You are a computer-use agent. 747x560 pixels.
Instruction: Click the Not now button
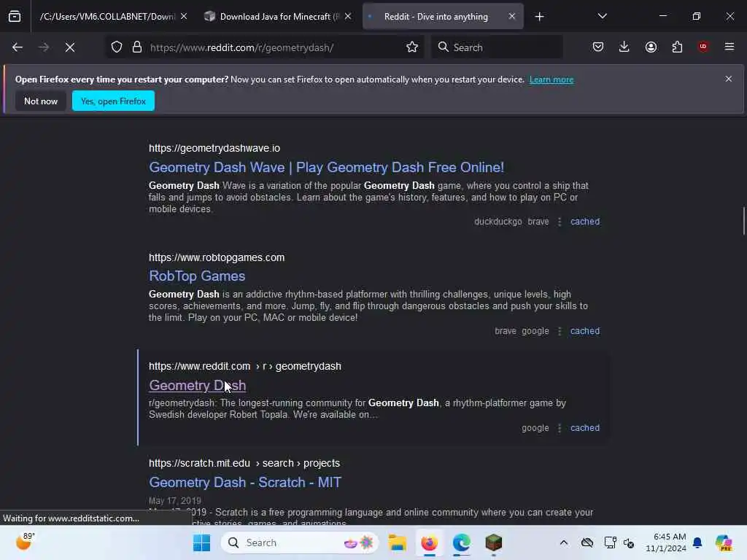pyautogui.click(x=41, y=101)
